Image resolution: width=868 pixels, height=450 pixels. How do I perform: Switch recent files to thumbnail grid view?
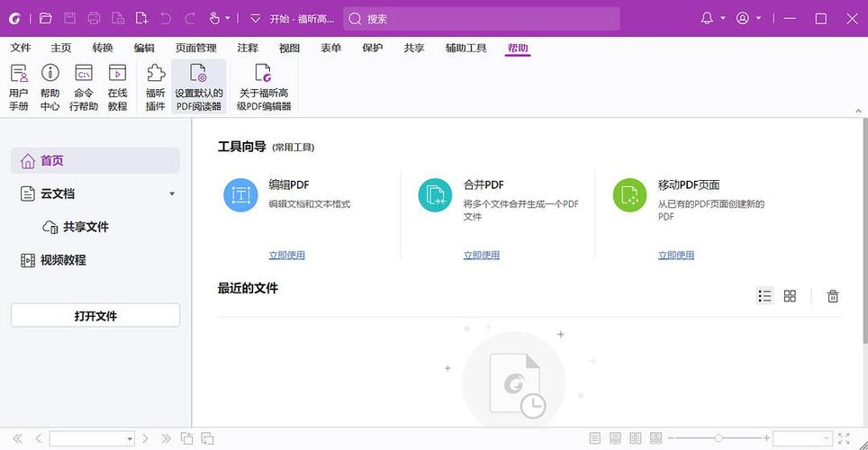(790, 296)
